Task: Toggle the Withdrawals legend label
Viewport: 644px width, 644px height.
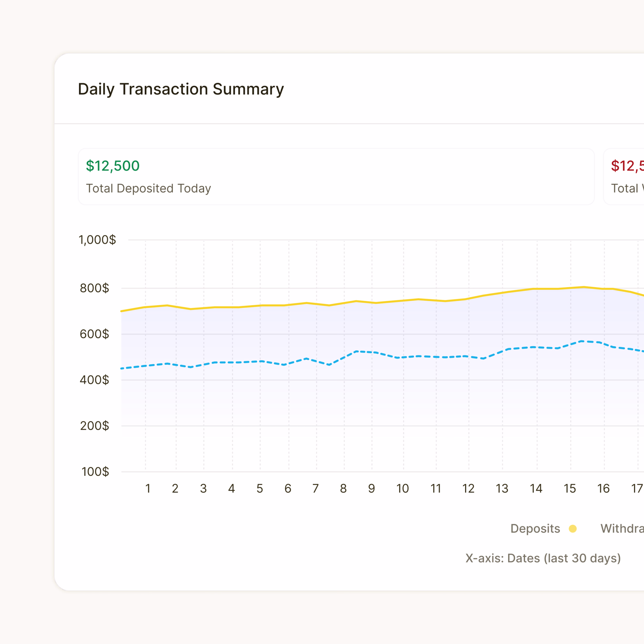Action: pos(622,528)
